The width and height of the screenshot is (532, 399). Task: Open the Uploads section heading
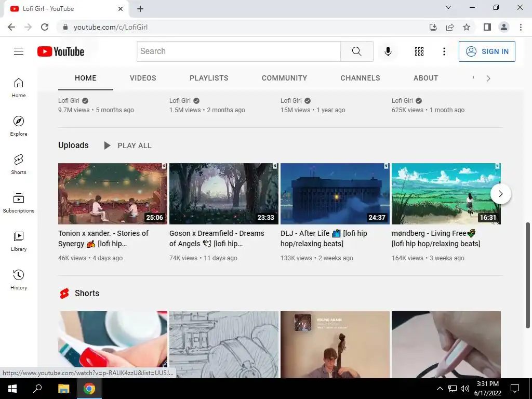73,145
